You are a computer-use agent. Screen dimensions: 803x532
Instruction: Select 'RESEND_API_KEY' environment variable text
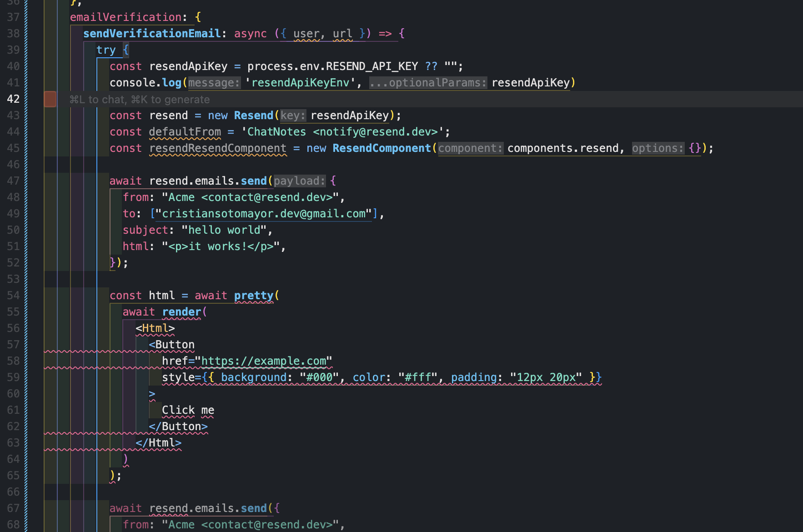(372, 66)
